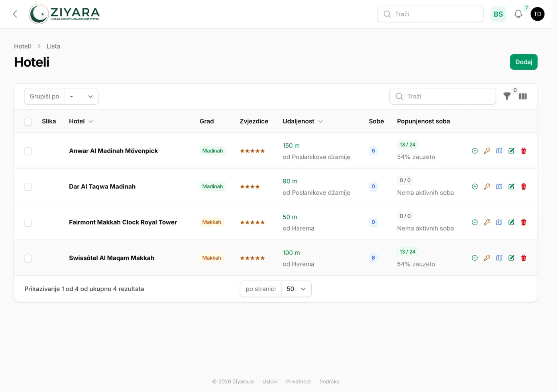Open the Fairmont Makkah Clock Royal Tower name
Image resolution: width=558 pixels, height=392 pixels.
click(123, 222)
